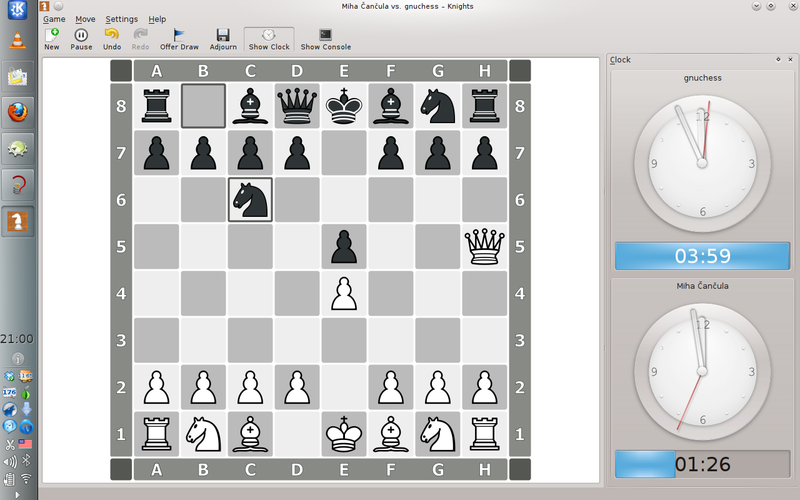Launch VLC from the side panel
This screenshot has height=500, width=800.
point(17,41)
